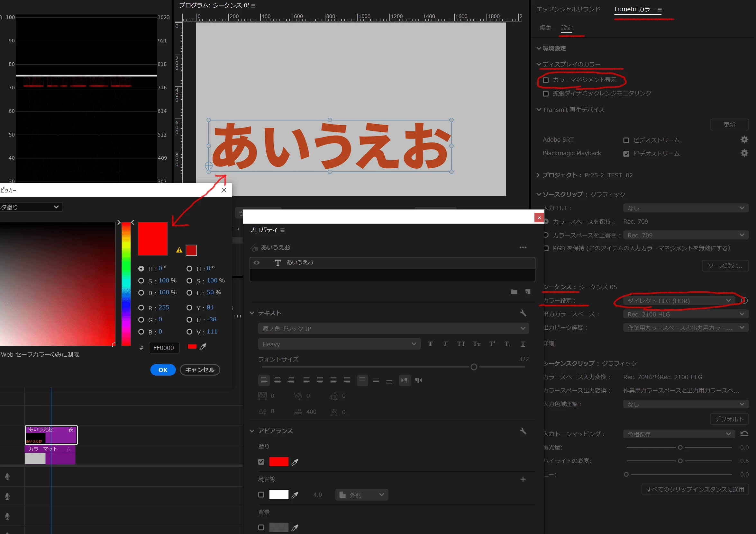Click the Faux Bold text style icon
Image resolution: width=756 pixels, height=534 pixels.
point(430,344)
